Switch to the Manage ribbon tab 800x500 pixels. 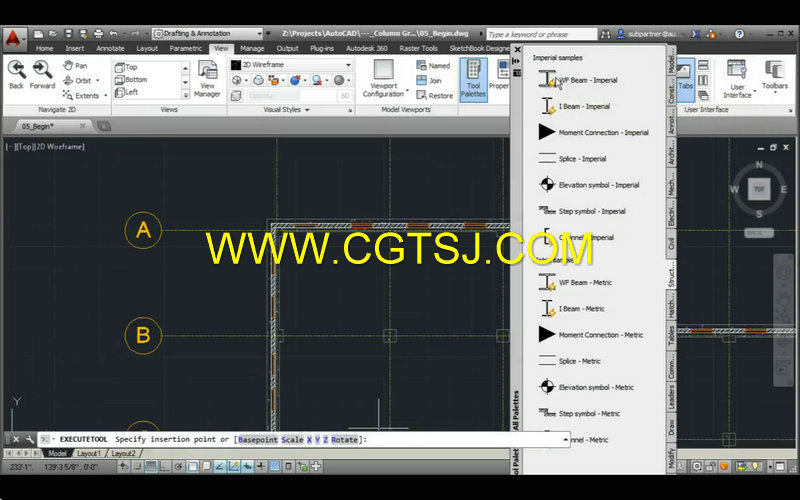[252, 48]
